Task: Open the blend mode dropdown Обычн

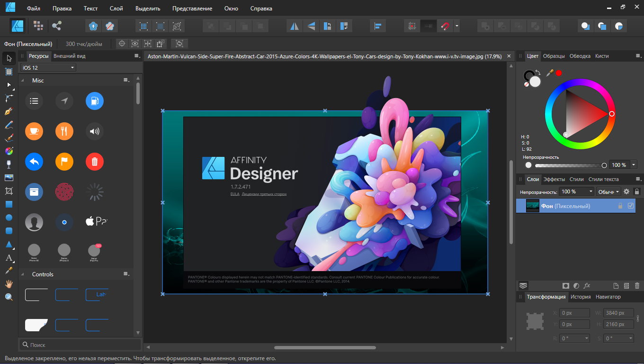Action: point(608,191)
